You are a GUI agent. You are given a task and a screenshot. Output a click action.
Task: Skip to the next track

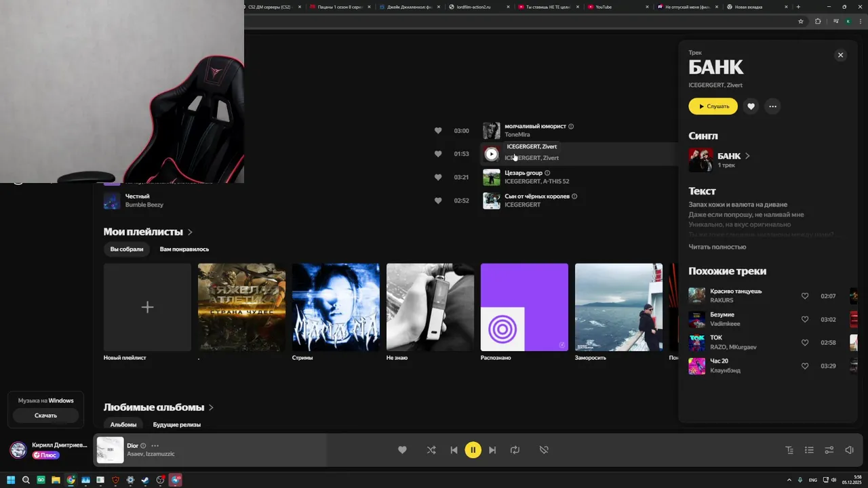click(492, 450)
